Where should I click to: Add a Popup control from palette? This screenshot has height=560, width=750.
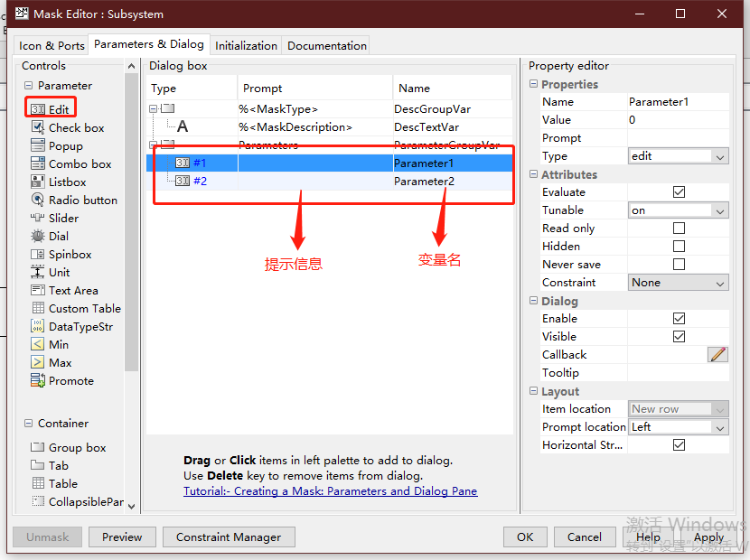tap(57, 145)
